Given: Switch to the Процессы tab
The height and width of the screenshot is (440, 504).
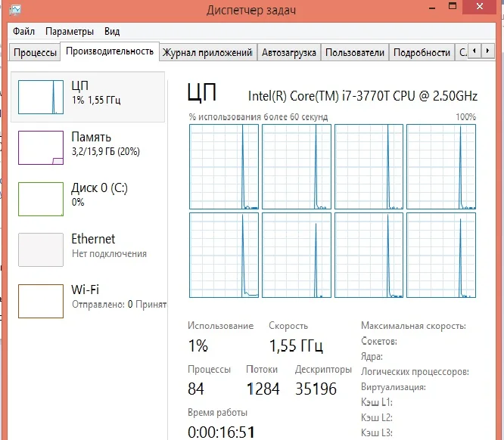Looking at the screenshot, I should point(35,52).
